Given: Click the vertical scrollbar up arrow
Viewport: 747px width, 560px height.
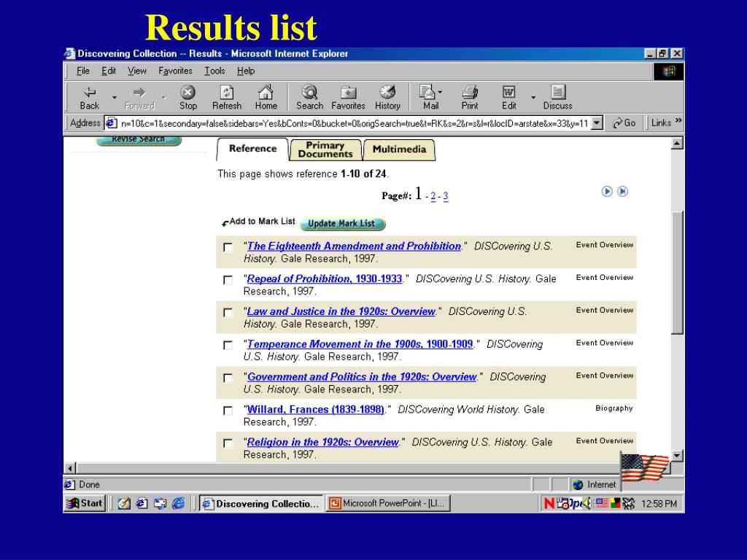Looking at the screenshot, I should tap(677, 143).
